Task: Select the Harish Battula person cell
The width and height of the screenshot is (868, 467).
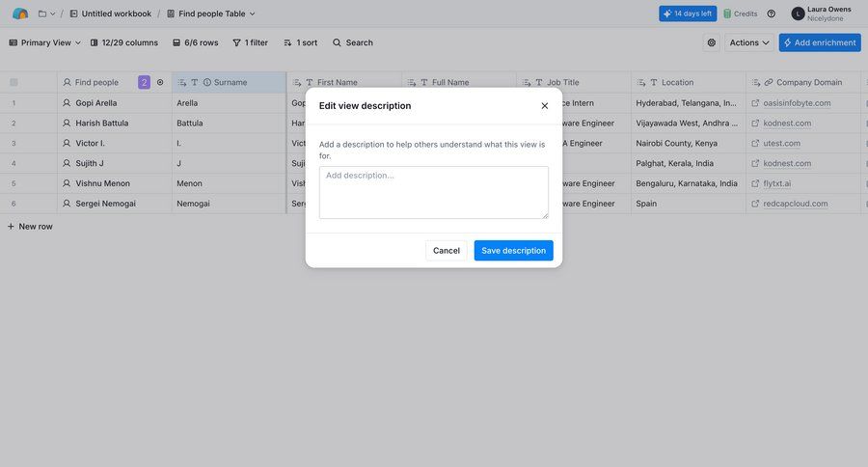Action: pos(115,123)
